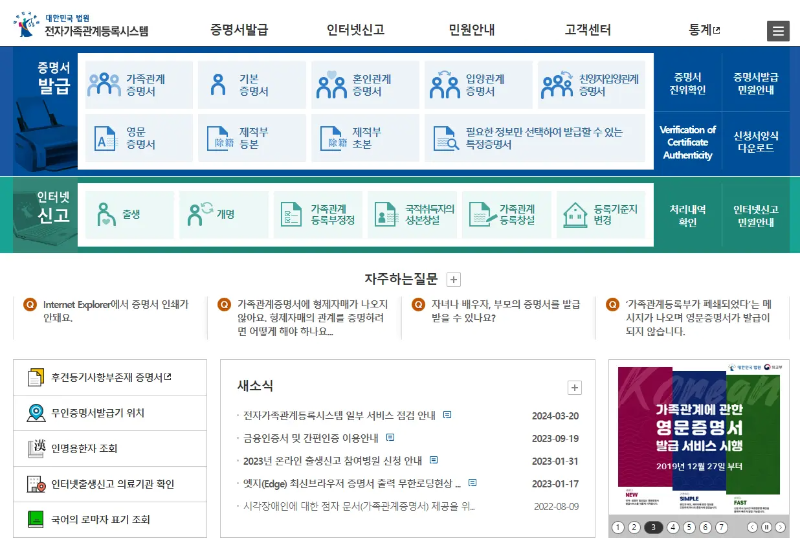Click Verification of Certificate Authenticity
Screen dimensions: 800x546
(687, 142)
